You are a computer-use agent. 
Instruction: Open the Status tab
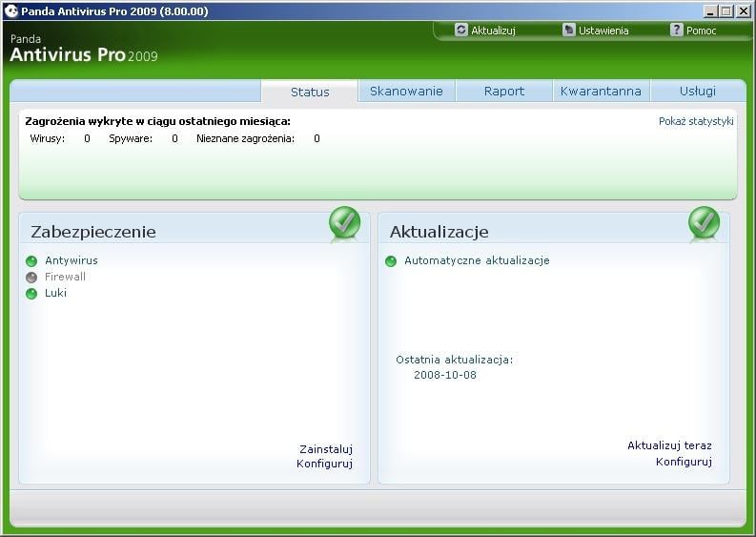pos(310,92)
